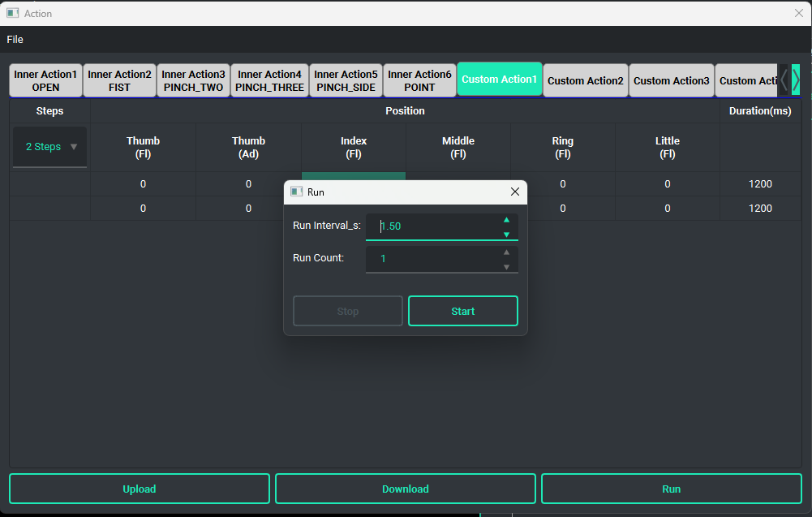The image size is (812, 517).
Task: Click the Upload button
Action: (x=140, y=489)
